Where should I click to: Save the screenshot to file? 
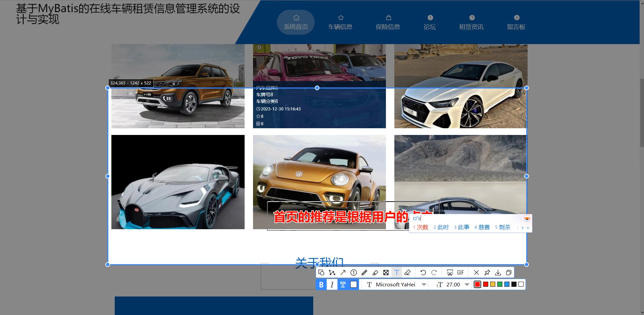498,273
